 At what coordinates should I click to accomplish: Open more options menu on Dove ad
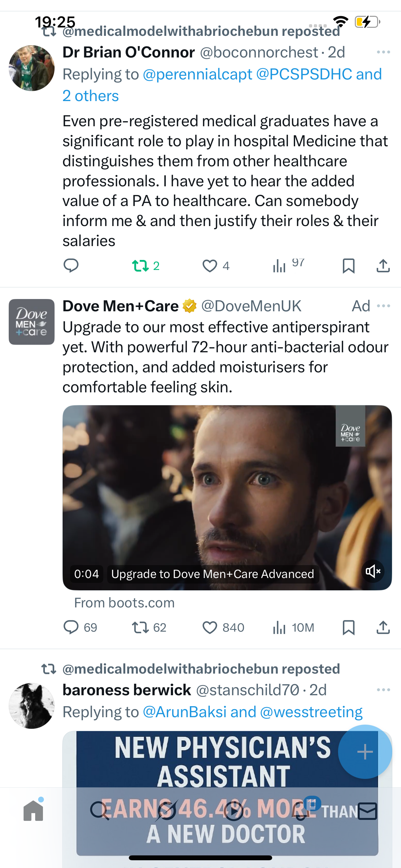384,306
